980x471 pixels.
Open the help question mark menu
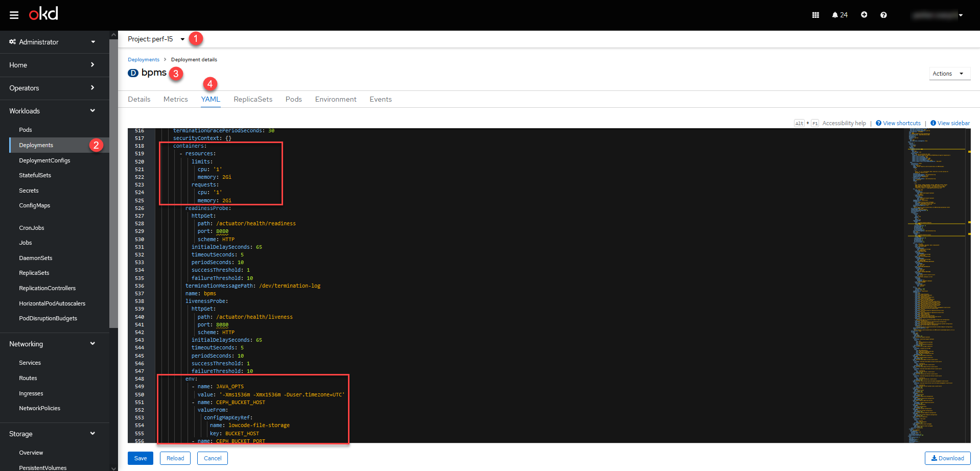(883, 15)
